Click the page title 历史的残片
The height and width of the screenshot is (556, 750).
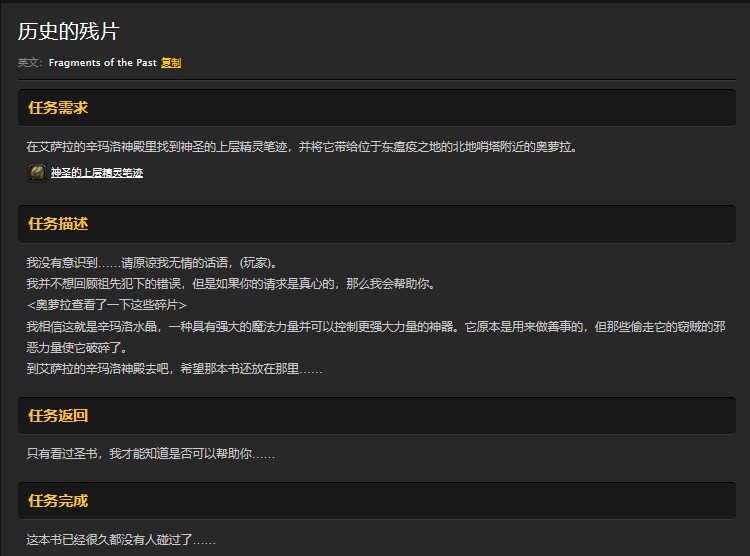(x=68, y=32)
